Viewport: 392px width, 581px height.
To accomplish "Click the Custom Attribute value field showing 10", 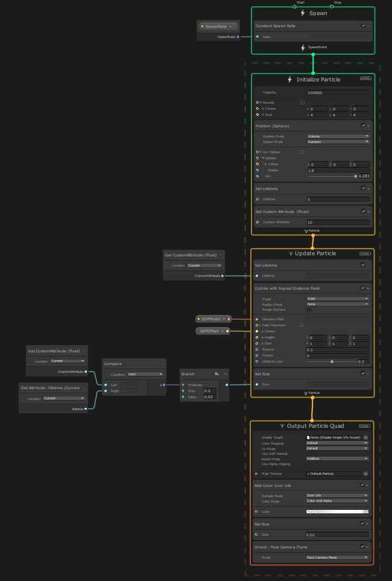I will point(338,222).
